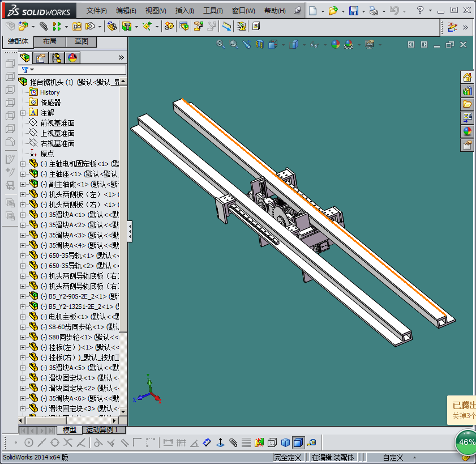This screenshot has height=464, width=476.
Task: Open the DisplayManager color ball tab
Action: 72,58
